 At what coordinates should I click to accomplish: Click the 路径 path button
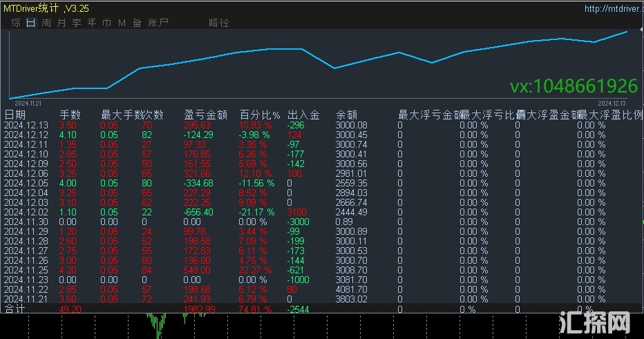[218, 22]
